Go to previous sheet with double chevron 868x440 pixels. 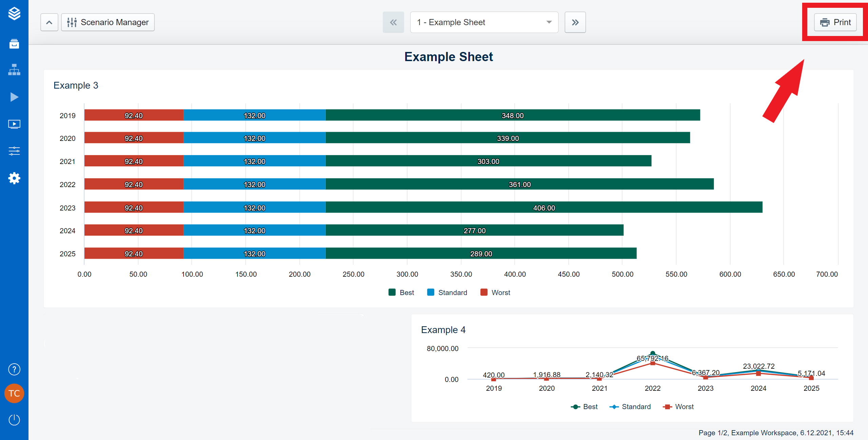[x=393, y=22]
